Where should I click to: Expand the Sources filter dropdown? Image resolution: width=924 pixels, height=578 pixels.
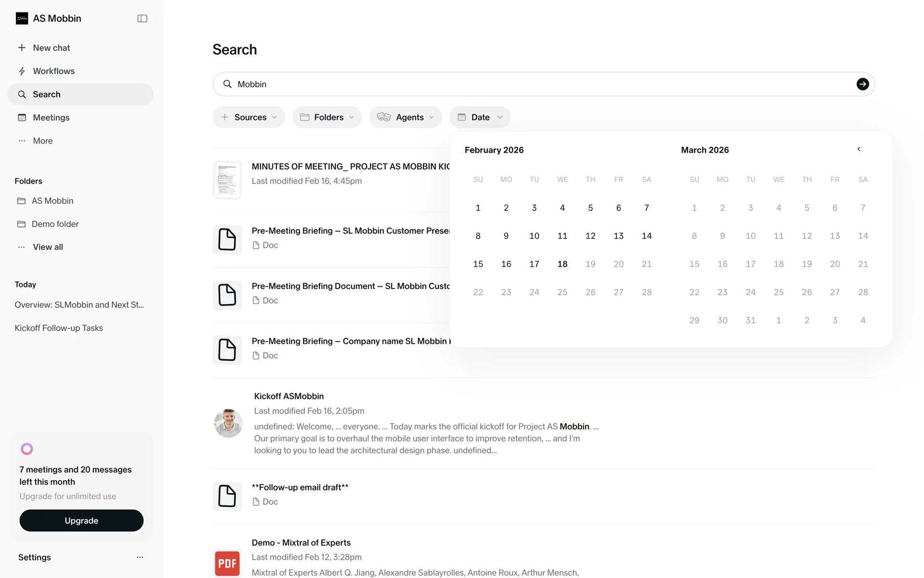click(249, 117)
